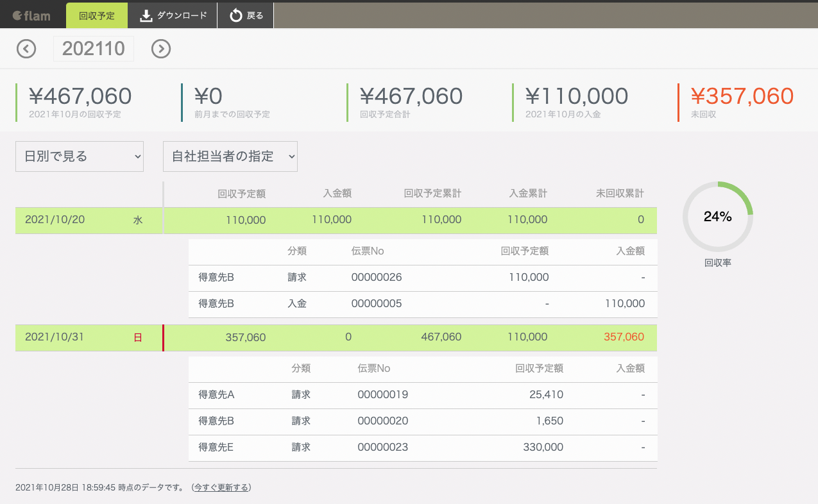Click the circular back arrow icon

(236, 15)
